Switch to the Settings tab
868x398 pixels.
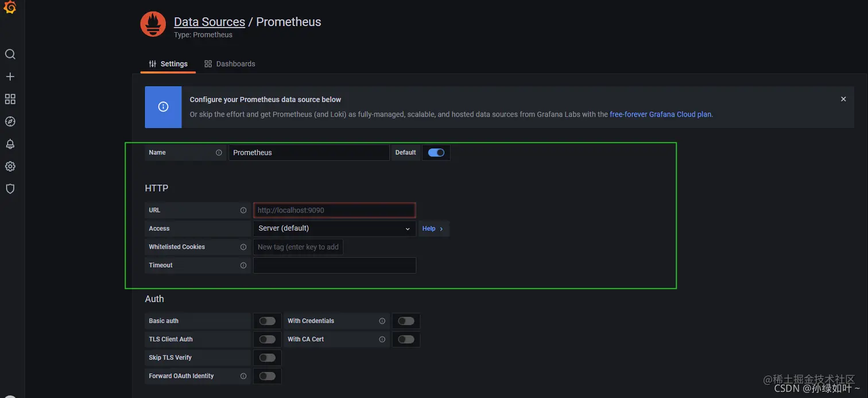coord(168,64)
